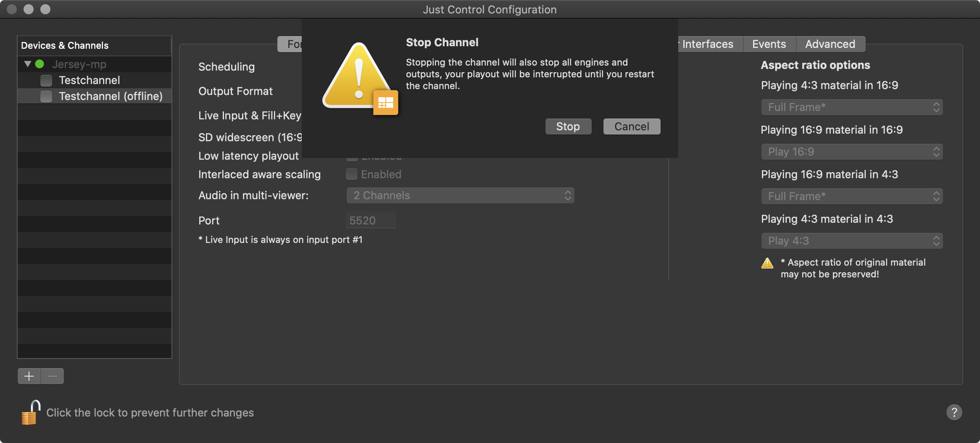Open Playing 16:9 material in 4:3 dropdown
This screenshot has height=443, width=980.
coord(852,196)
